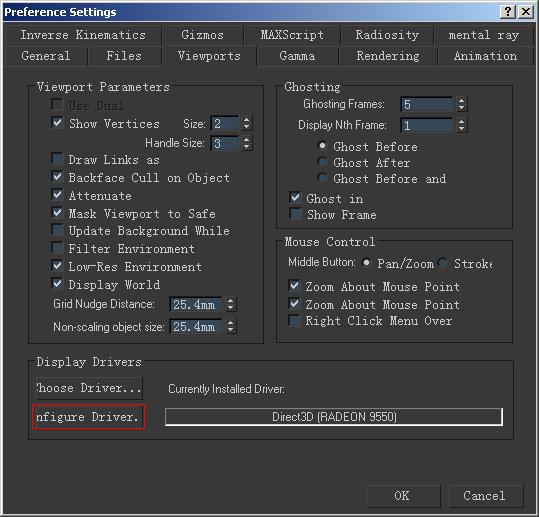Click the title bar help question mark
Image resolution: width=539 pixels, height=517 pixels.
(x=507, y=12)
